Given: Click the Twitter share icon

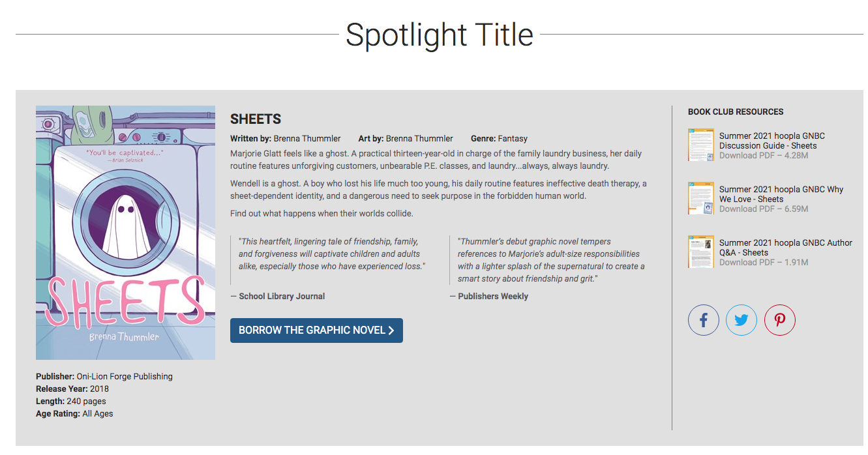Looking at the screenshot, I should [741, 321].
